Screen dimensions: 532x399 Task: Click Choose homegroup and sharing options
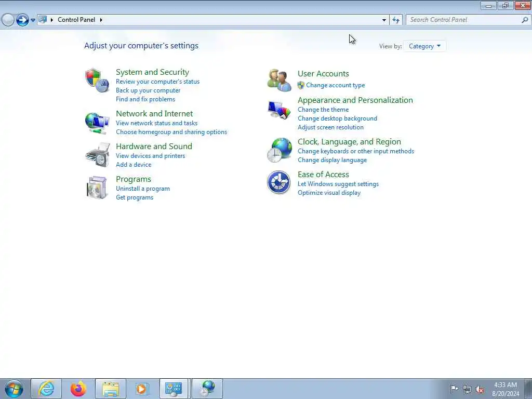coord(171,132)
